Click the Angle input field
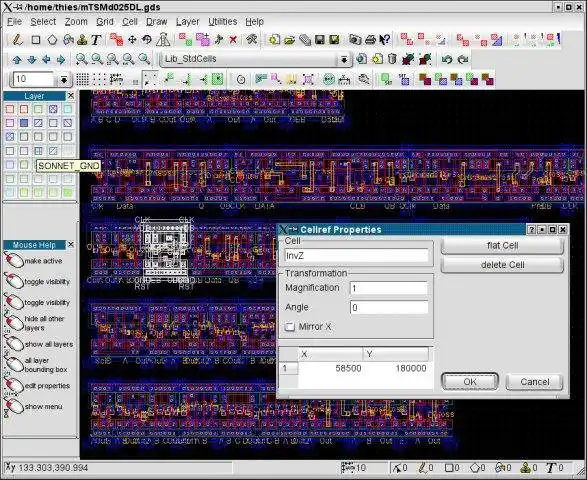The height and width of the screenshot is (480, 587). click(389, 308)
